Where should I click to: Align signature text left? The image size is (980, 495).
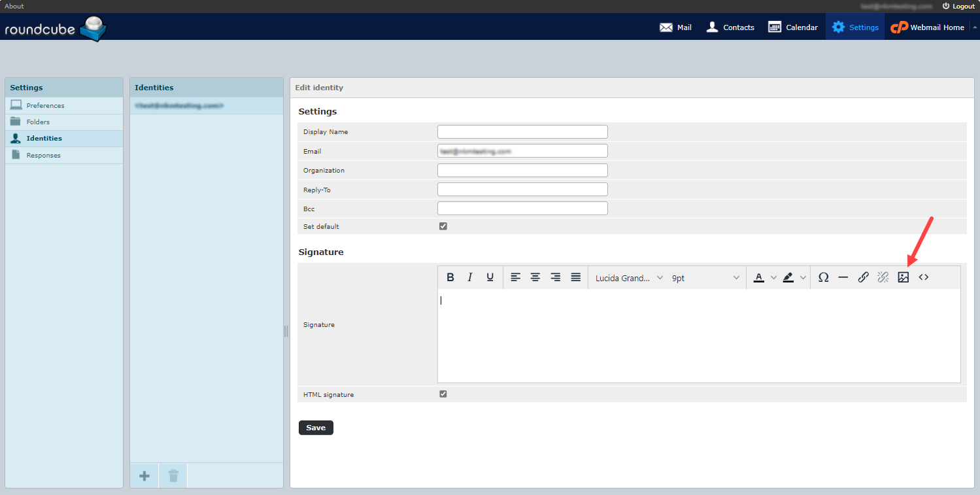(x=516, y=277)
